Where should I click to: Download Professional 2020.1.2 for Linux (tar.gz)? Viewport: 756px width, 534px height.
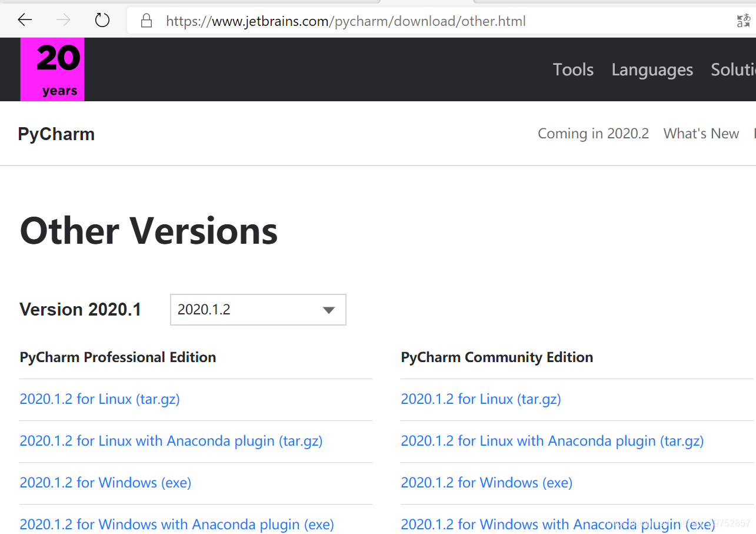point(99,399)
